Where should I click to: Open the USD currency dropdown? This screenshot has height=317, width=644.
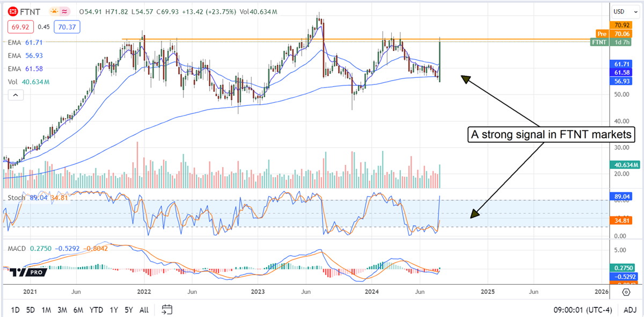click(x=626, y=11)
